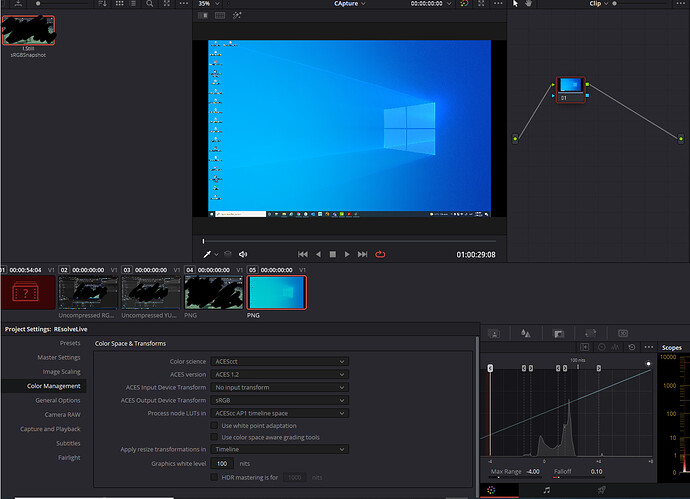Open Camera RAW settings section
This screenshot has width=690, height=499.
[x=62, y=415]
